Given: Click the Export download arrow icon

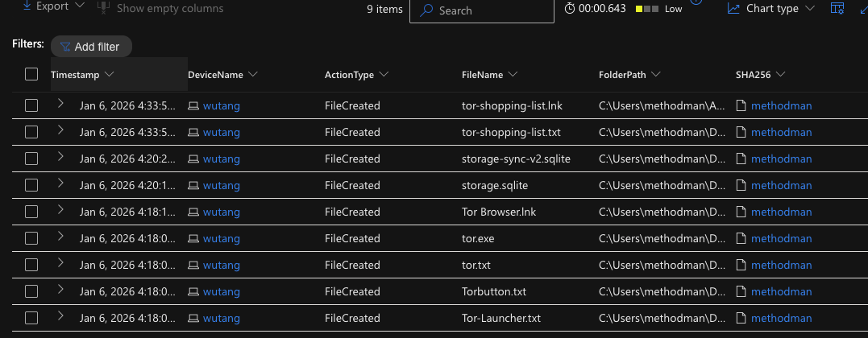Looking at the screenshot, I should [27, 6].
